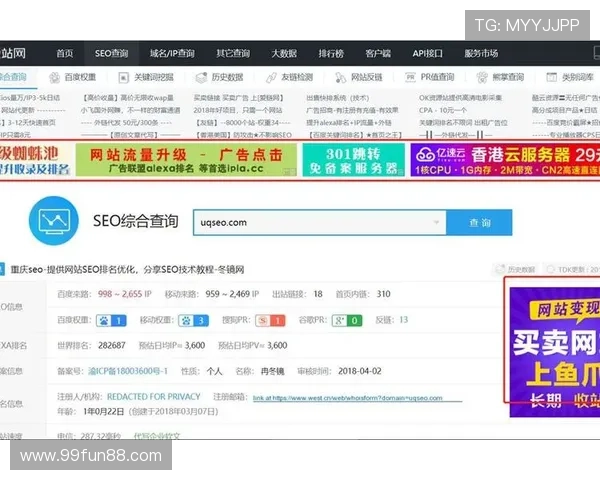The width and height of the screenshot is (600, 480).
Task: Click the 百度来路 value 998 ~ 2,655 IP
Action: point(125,294)
